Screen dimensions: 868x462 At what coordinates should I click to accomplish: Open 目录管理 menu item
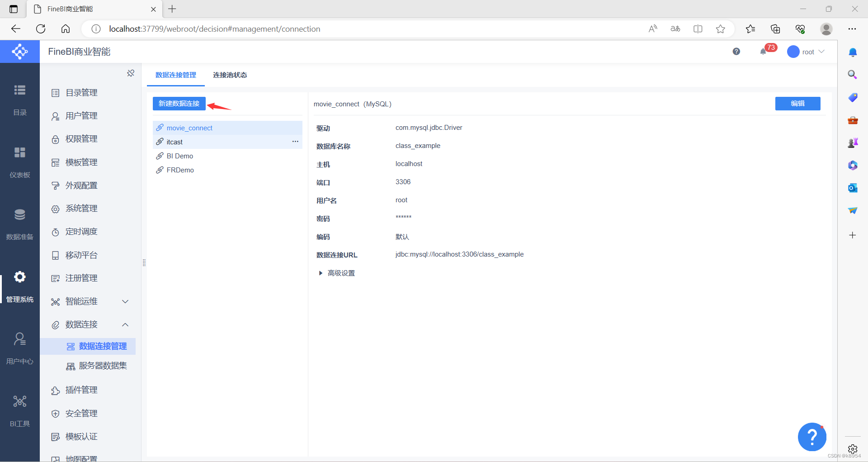click(x=81, y=93)
